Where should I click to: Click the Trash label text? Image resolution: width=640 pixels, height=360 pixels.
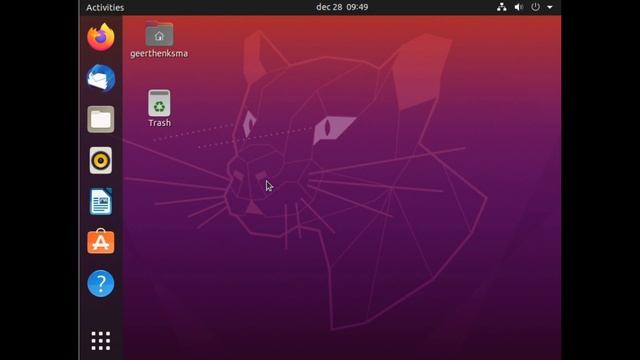160,123
